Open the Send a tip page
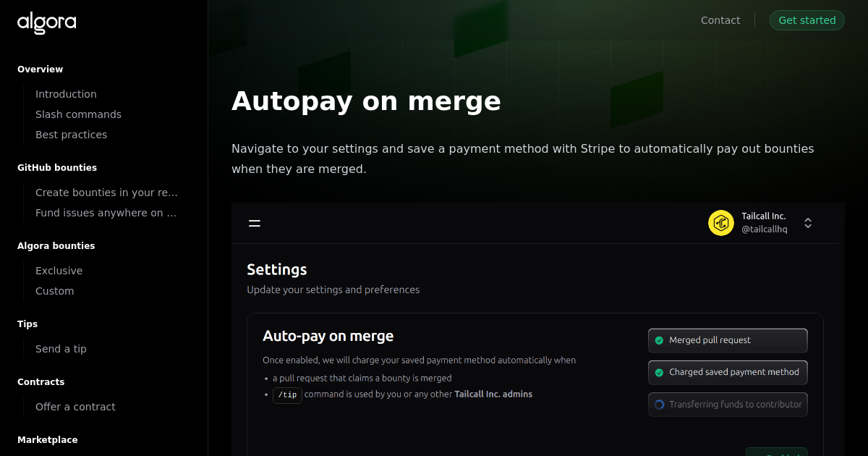The width and height of the screenshot is (868, 456). coord(61,348)
